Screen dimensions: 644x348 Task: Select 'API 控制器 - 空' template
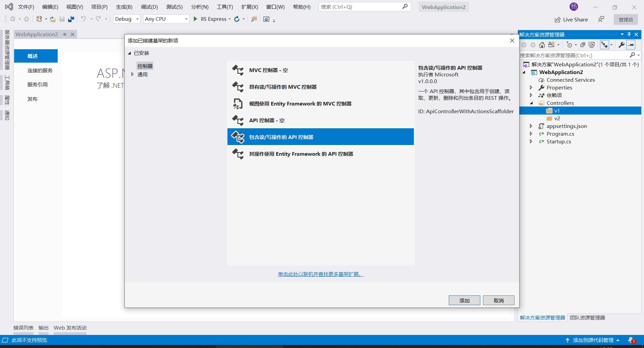click(x=267, y=120)
